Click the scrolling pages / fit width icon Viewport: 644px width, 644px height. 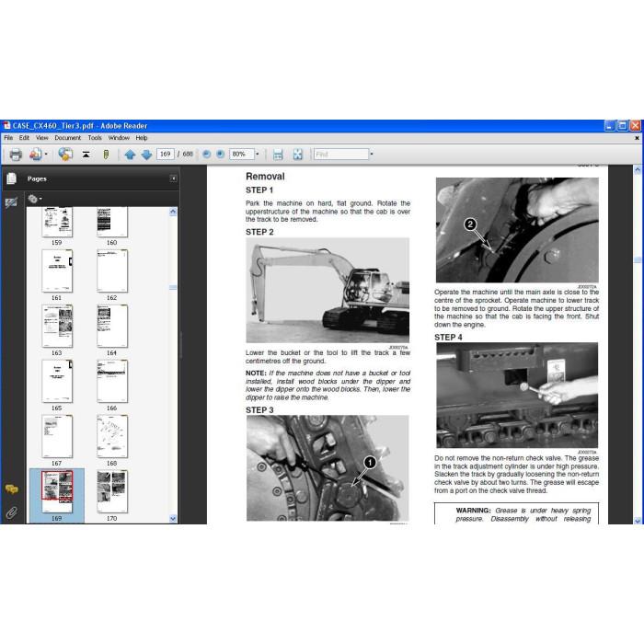278,155
